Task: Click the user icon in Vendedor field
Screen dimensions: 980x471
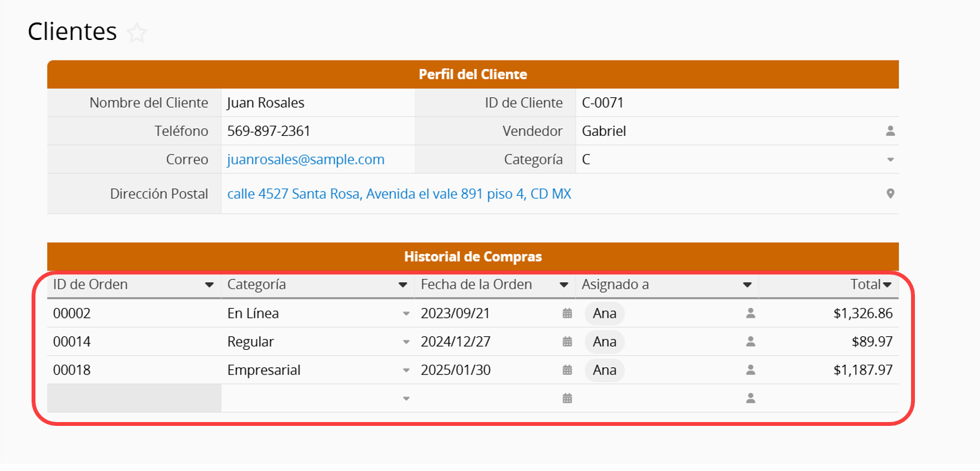Action: [x=890, y=131]
